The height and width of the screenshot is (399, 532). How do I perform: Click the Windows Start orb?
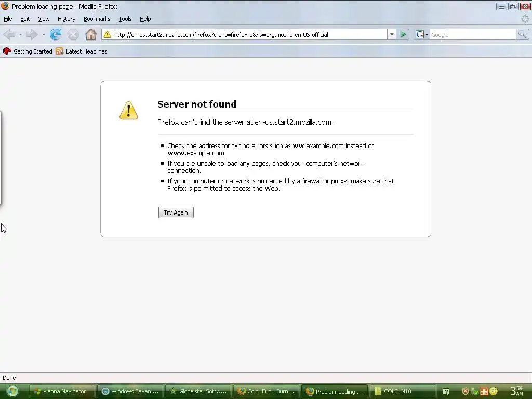coord(12,391)
